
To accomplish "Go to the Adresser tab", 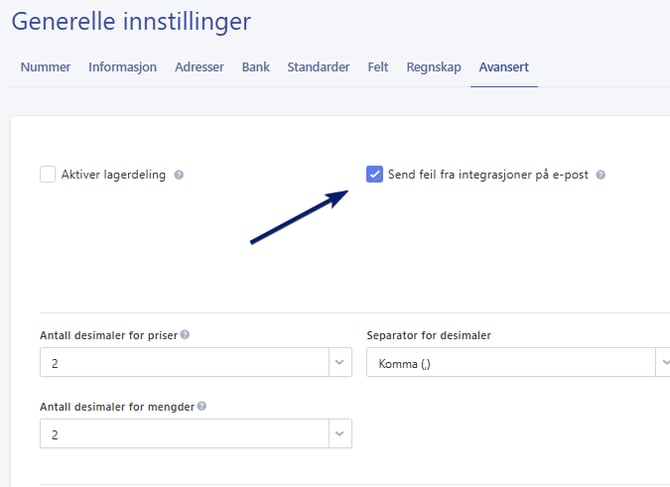I will click(199, 67).
